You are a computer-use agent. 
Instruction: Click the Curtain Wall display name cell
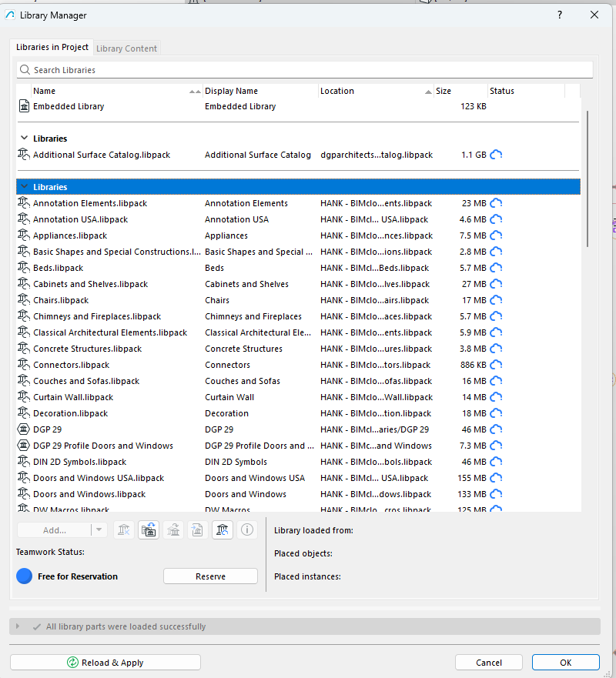pos(229,397)
